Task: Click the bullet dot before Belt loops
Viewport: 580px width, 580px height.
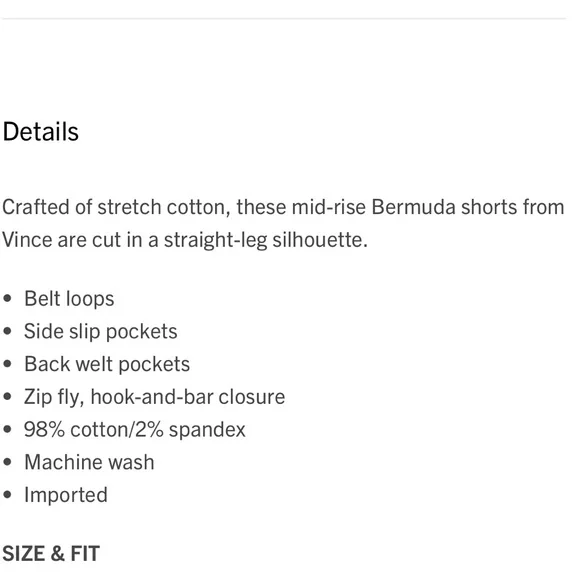Action: pos(7,299)
